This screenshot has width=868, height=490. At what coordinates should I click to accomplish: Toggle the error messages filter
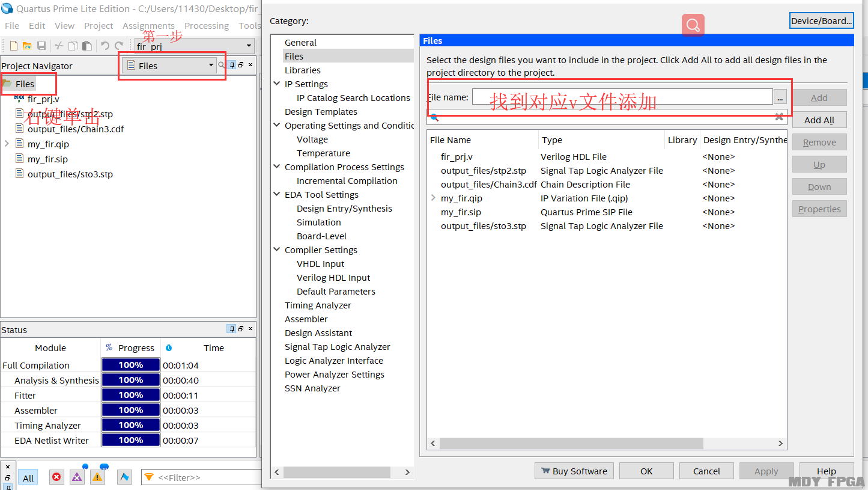(x=56, y=477)
